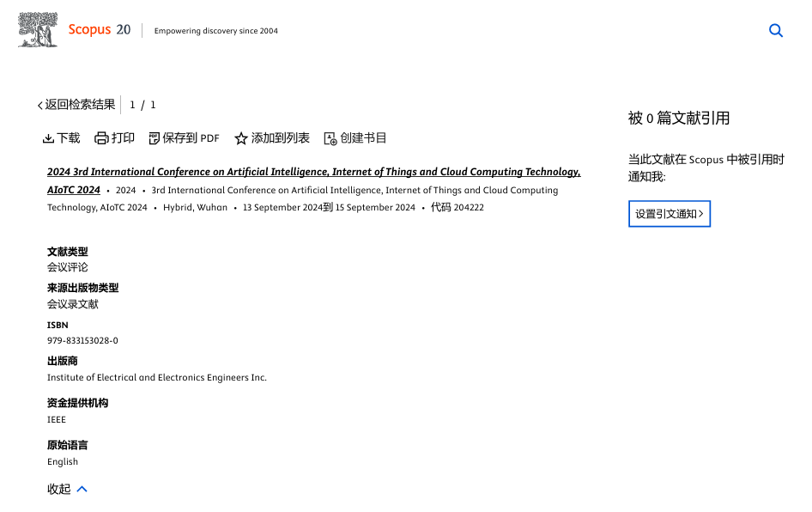This screenshot has width=812, height=512.
Task: Click the save-to-PDF document icon
Action: click(155, 138)
